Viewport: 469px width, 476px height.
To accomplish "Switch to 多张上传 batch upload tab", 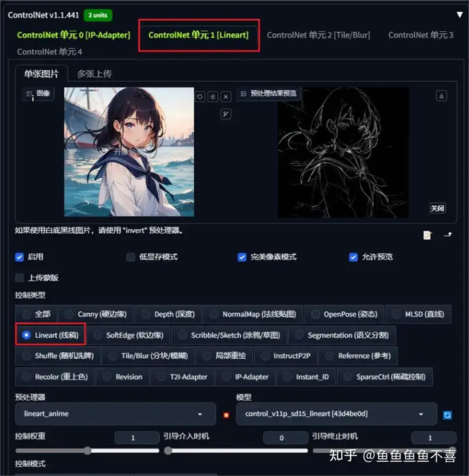I will [94, 74].
